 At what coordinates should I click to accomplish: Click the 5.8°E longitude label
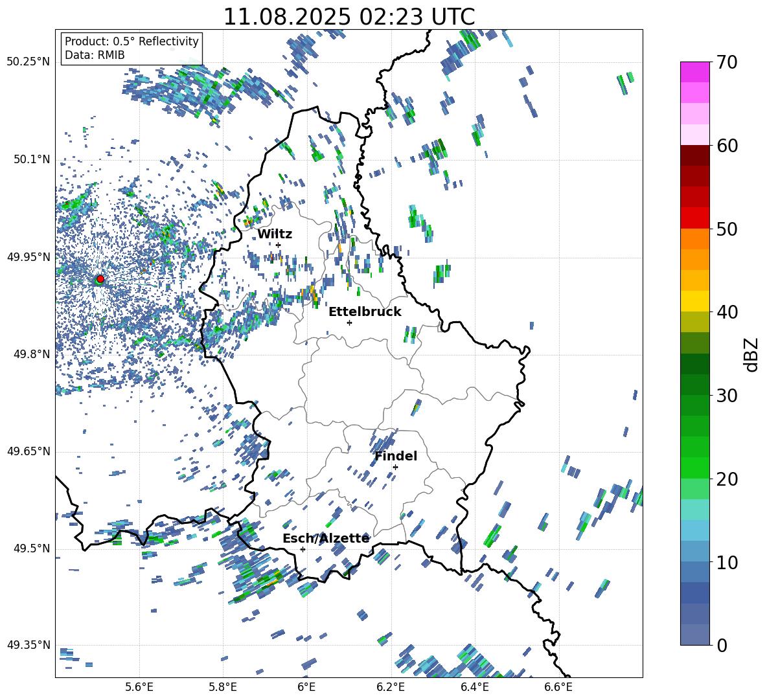(223, 687)
